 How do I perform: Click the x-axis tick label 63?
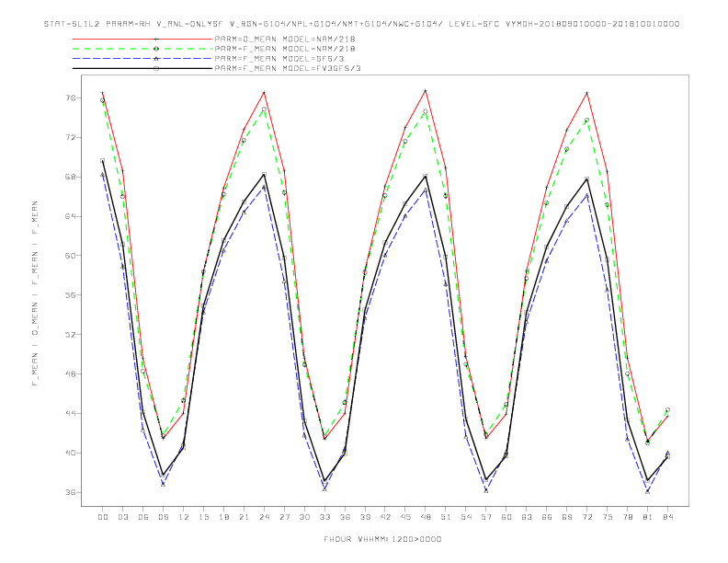(x=527, y=517)
